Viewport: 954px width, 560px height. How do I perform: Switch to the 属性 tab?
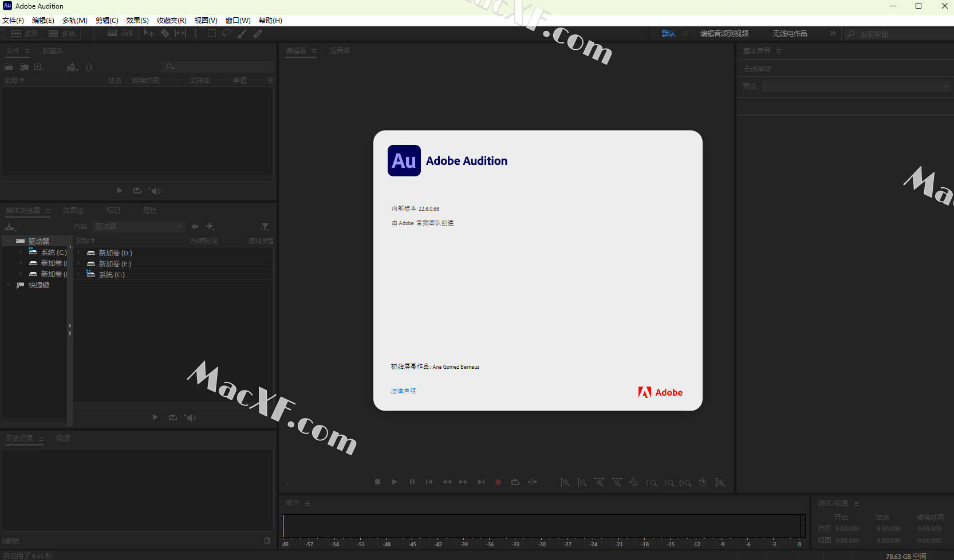point(150,211)
